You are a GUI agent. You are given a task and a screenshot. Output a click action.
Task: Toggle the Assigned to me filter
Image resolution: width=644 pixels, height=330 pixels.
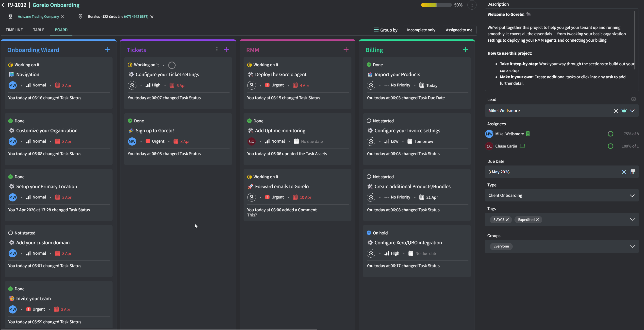coord(459,30)
